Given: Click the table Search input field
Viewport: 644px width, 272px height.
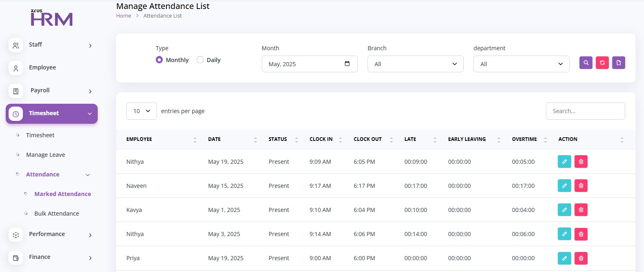Looking at the screenshot, I should click(x=585, y=111).
